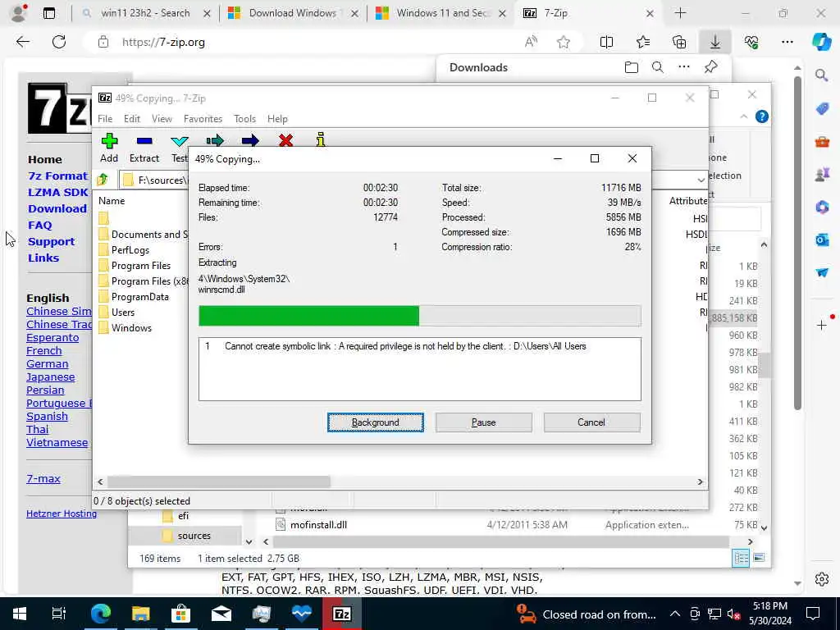Show hidden tray icons chevron
The image size is (840, 630).
tap(675, 614)
